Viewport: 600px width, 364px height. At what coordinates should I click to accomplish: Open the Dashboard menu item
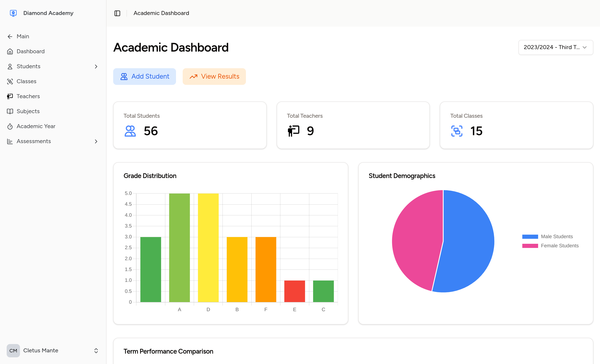(53, 51)
